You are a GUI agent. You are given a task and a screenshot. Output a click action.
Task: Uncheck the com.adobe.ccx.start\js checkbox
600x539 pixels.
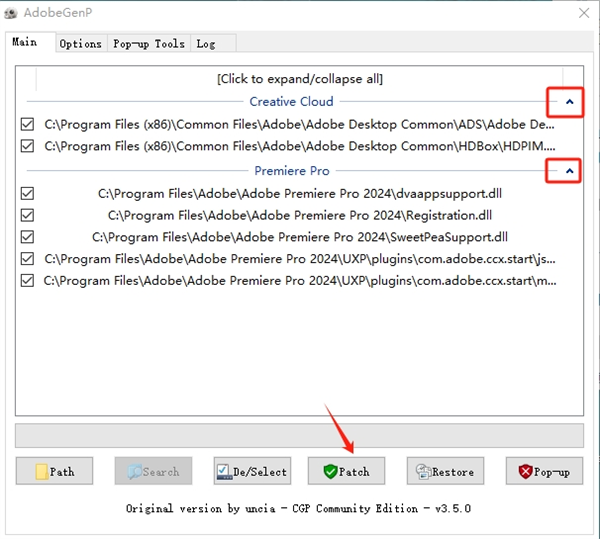tap(27, 259)
